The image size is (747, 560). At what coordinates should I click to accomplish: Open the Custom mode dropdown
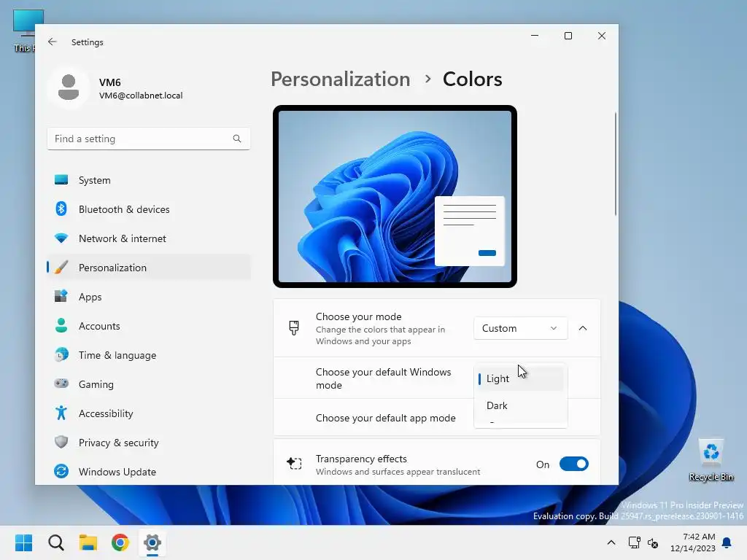520,328
